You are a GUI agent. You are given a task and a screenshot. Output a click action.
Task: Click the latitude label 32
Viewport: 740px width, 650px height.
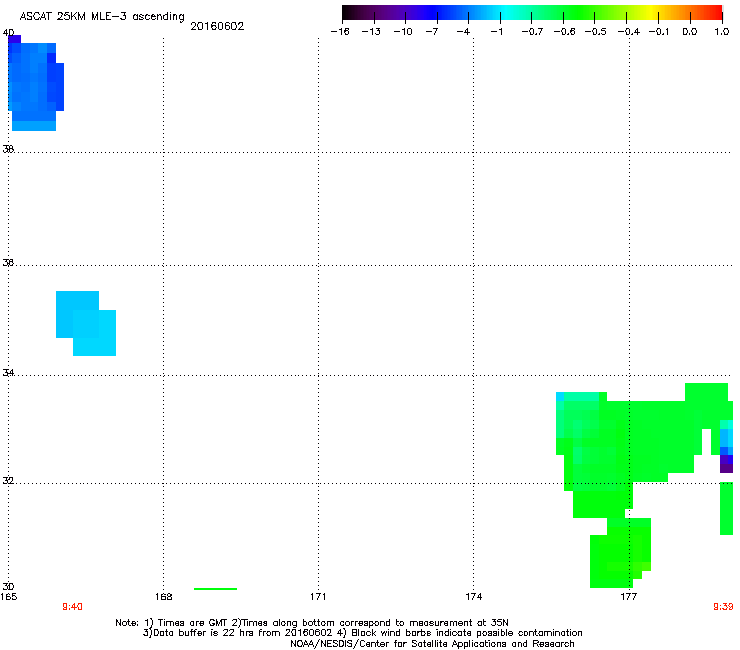8,481
